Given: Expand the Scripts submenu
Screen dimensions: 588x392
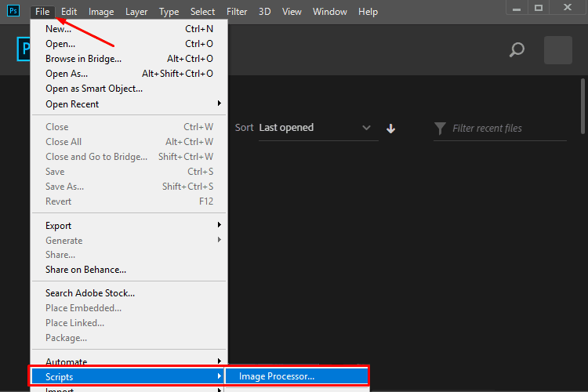Looking at the screenshot, I should [x=128, y=376].
